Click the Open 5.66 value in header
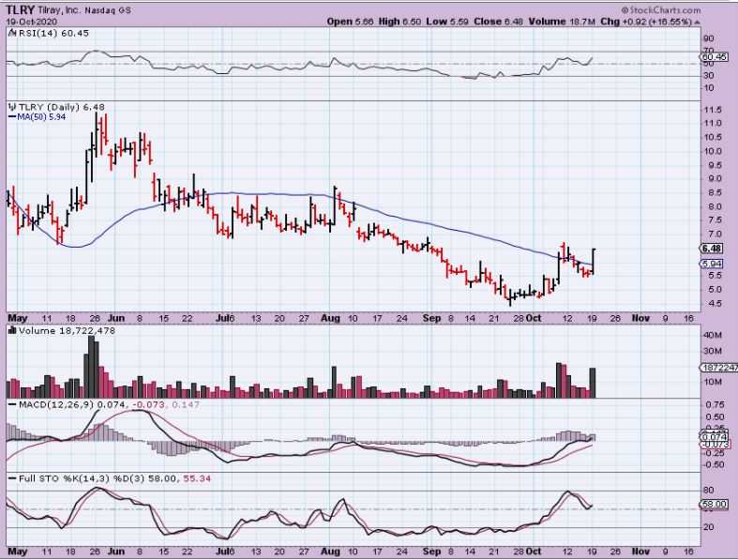 [351, 22]
